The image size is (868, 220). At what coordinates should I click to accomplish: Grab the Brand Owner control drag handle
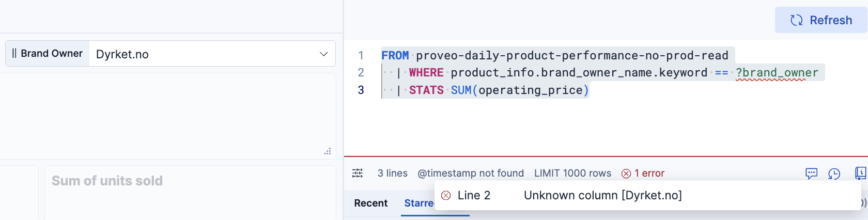14,53
